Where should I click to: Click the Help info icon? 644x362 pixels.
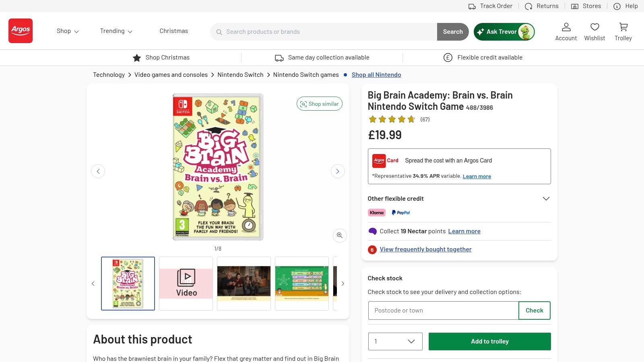(x=617, y=6)
